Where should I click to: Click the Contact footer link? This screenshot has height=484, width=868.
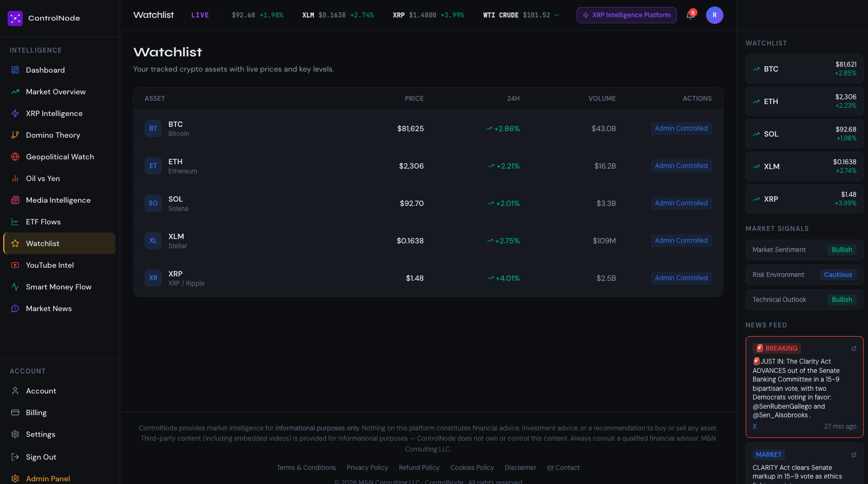click(564, 468)
